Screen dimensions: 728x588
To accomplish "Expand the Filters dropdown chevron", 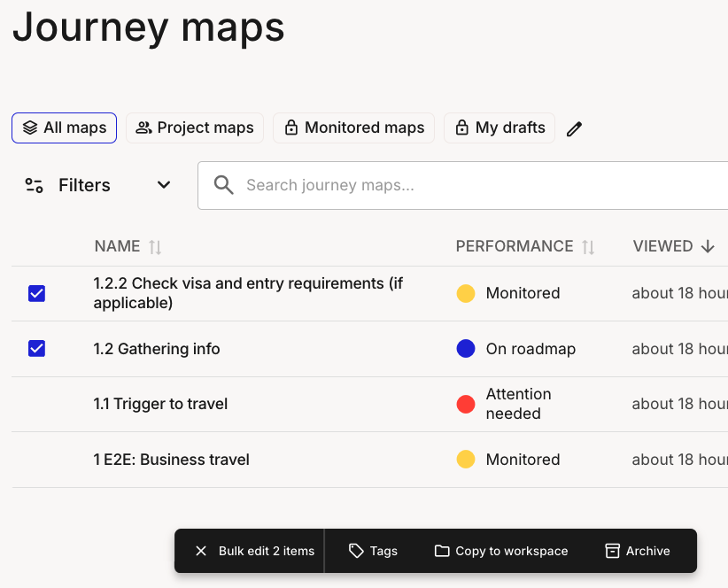I will 164,185.
